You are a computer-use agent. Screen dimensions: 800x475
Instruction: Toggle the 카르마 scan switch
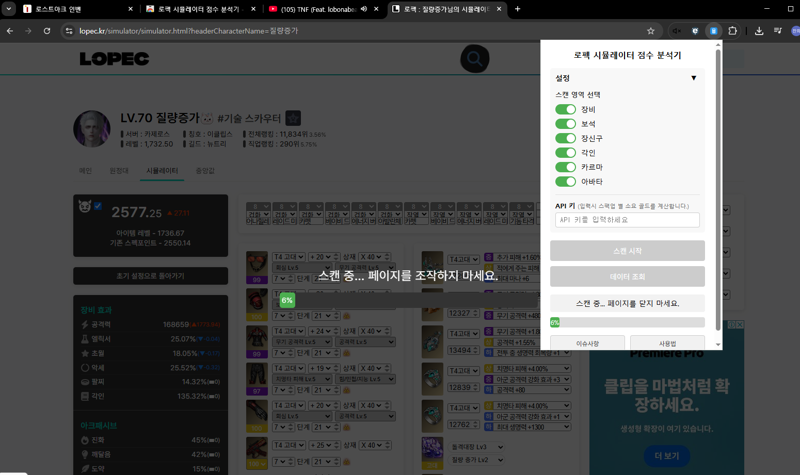point(565,167)
